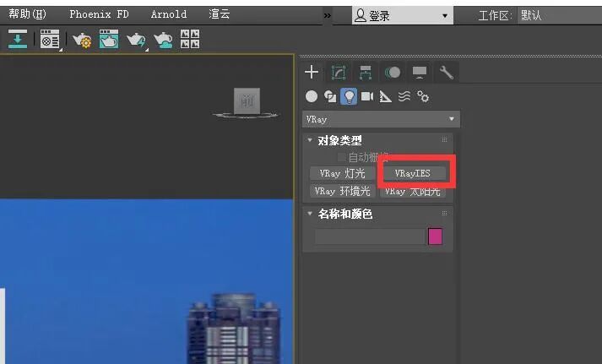
Task: Click the teapot with lightning quick render
Action: point(136,40)
